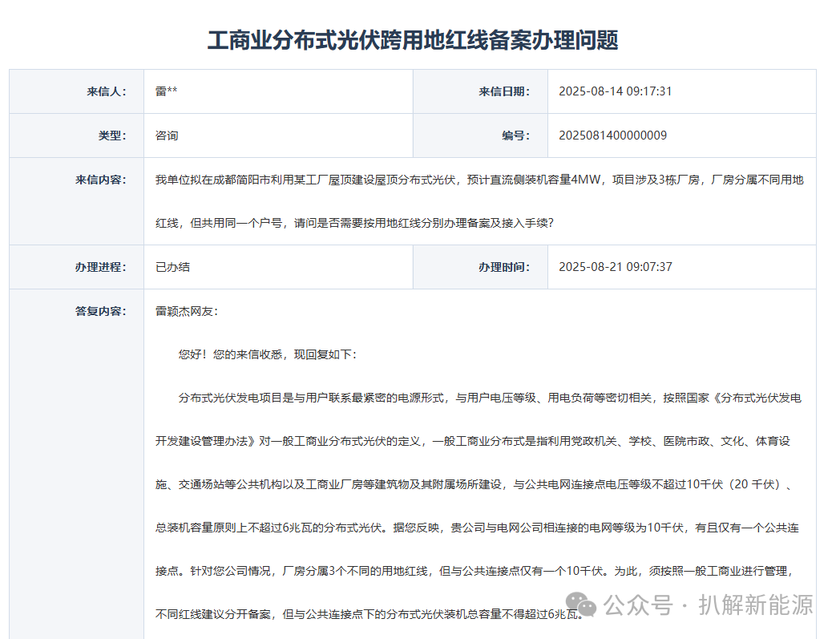Click the reference number 2025081400000009
Viewport: 840px width, 639px height.
(613, 135)
